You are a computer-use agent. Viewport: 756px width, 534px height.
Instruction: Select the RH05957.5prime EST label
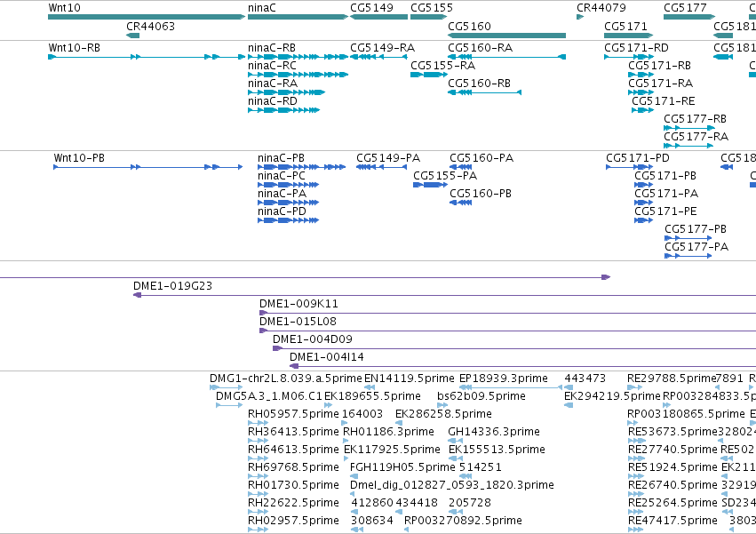pyautogui.click(x=293, y=414)
